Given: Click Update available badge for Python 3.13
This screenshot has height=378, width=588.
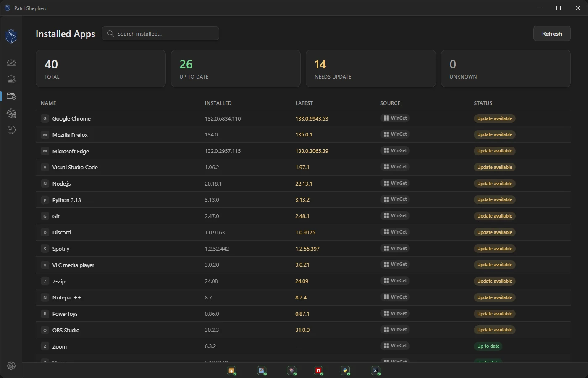Looking at the screenshot, I should pyautogui.click(x=495, y=199).
